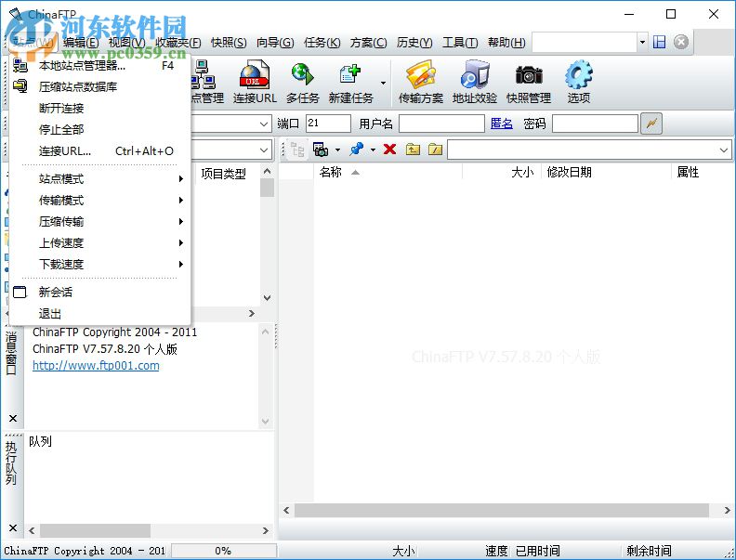The width and height of the screenshot is (736, 560).
Task: Open the 历史(Y) menu
Action: tap(414, 43)
